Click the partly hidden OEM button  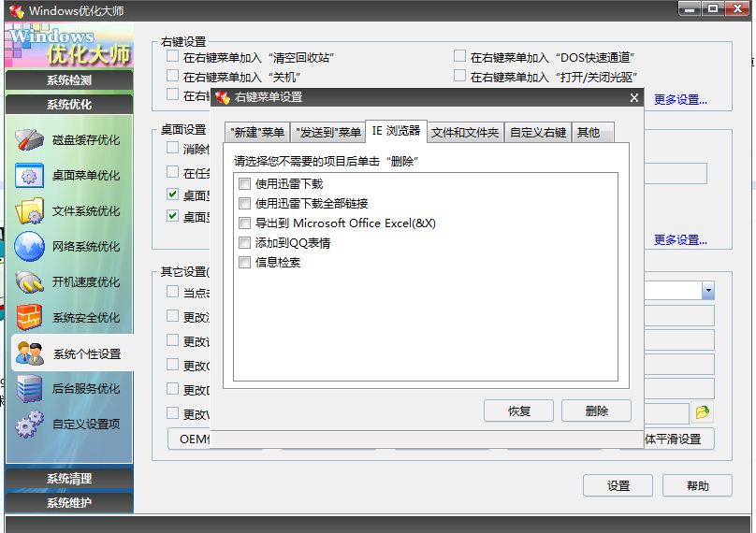point(189,439)
